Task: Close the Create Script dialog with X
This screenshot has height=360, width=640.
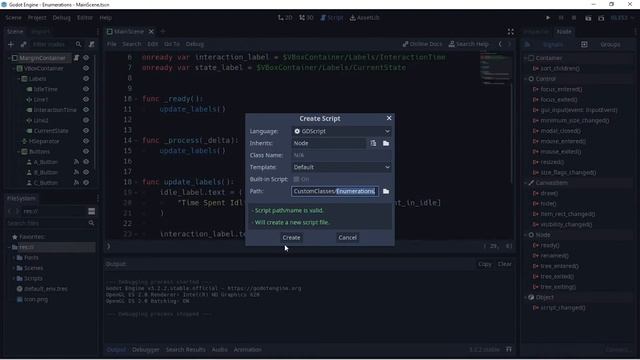Action: pyautogui.click(x=389, y=118)
